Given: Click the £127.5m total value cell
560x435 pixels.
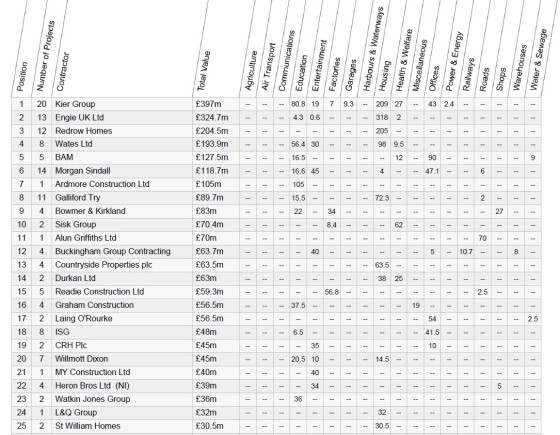Looking at the screenshot, I should [212, 158].
